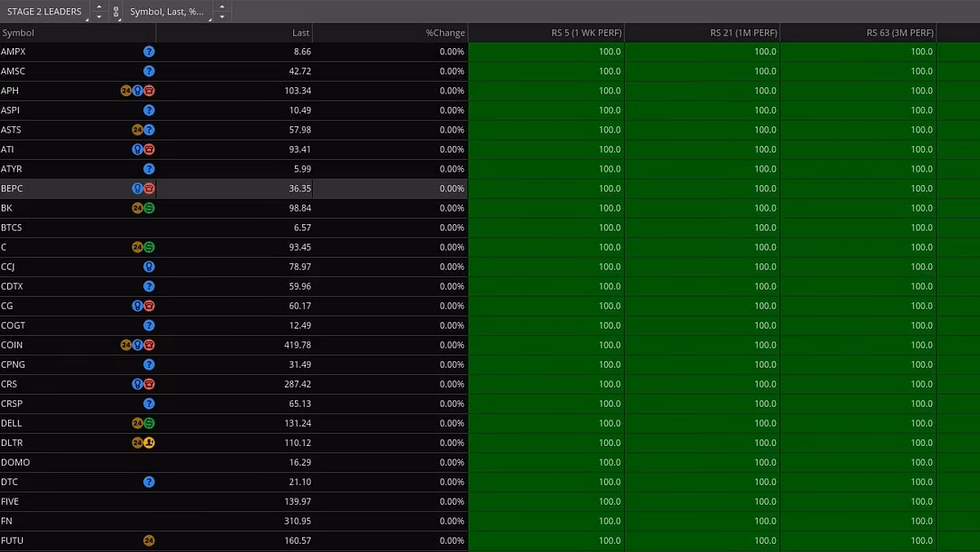
Task: Click the watchlist link chain icon
Action: [115, 12]
